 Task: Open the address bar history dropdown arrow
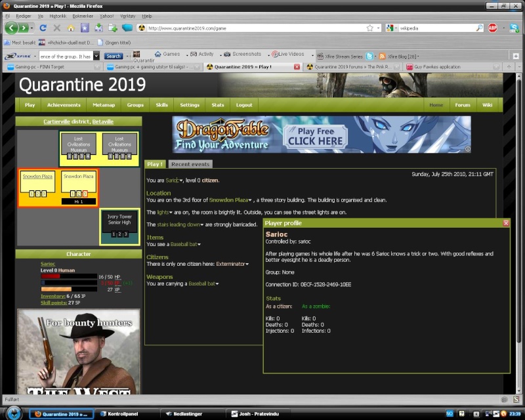click(x=379, y=28)
